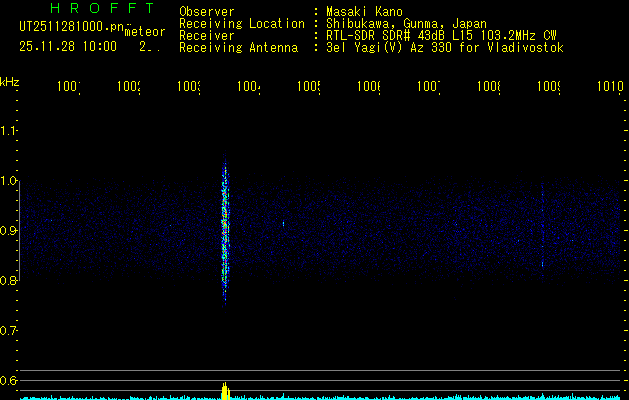
Task: Click the 1.0 tick on the frequency axis
Action: pos(9,181)
